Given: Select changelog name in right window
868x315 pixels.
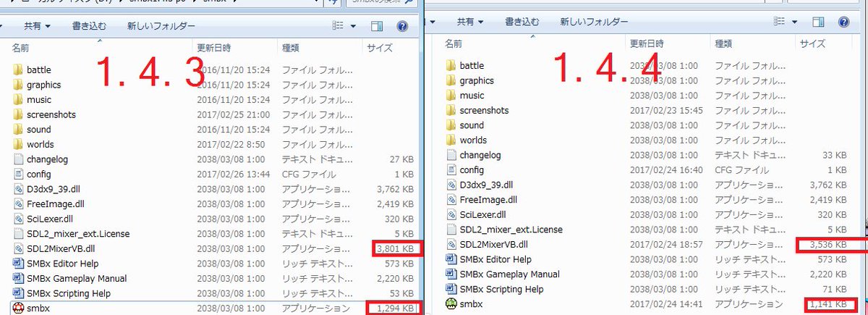Looking at the screenshot, I should click(480, 155).
